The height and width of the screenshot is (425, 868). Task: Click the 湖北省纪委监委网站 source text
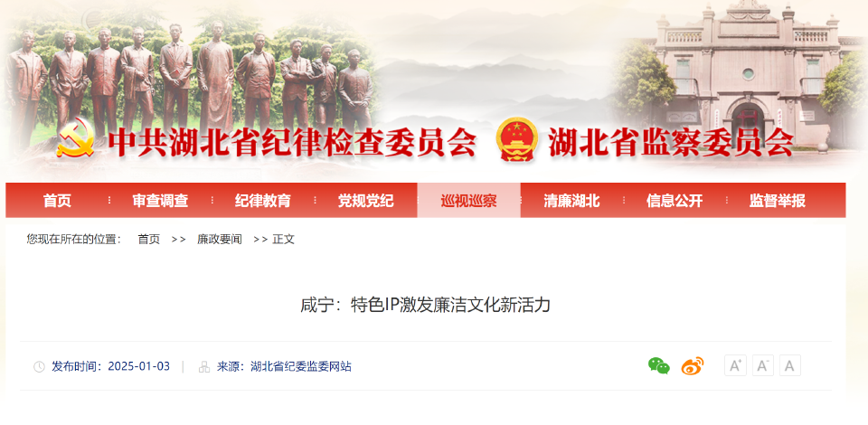(300, 366)
